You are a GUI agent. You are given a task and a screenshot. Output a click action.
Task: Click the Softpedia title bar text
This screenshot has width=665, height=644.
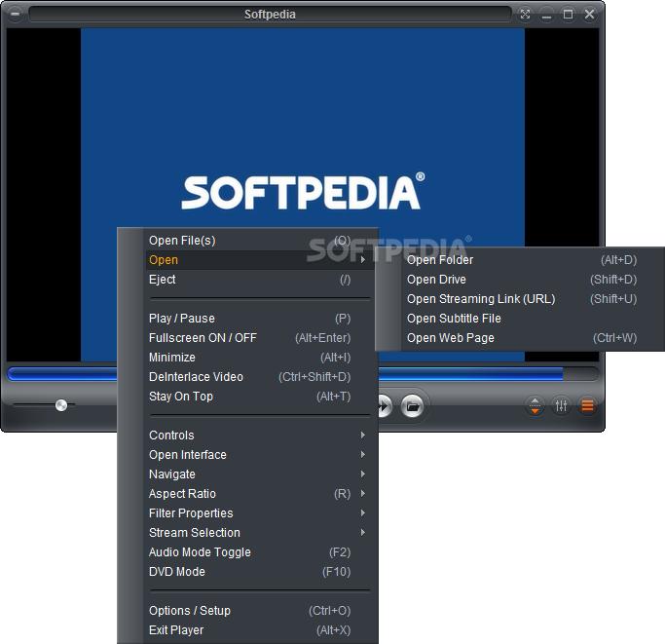point(270,15)
